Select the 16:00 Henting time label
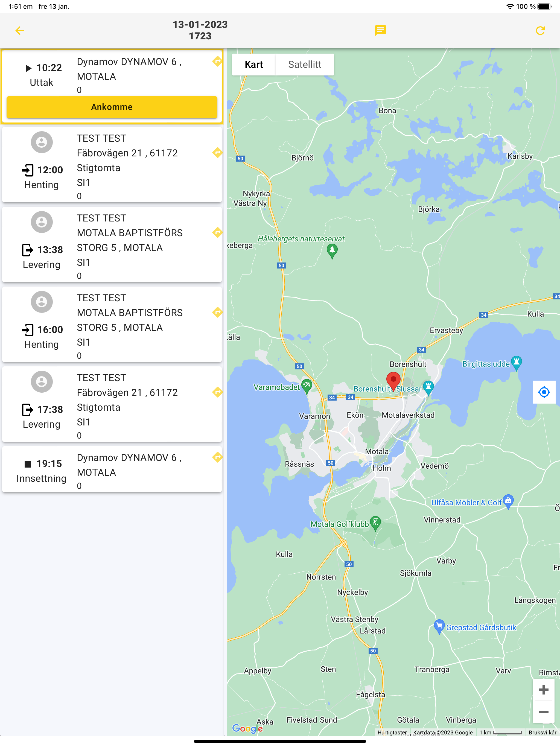560x747 pixels. tap(50, 329)
